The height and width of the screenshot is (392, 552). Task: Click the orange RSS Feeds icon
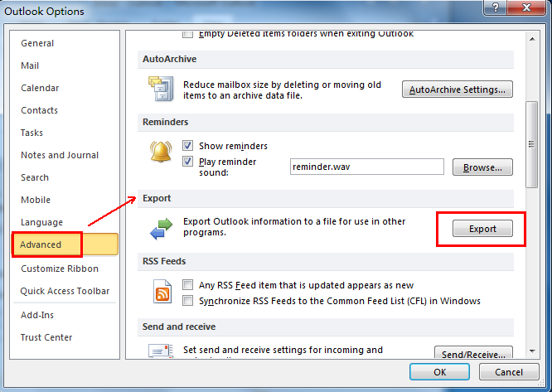pyautogui.click(x=160, y=292)
